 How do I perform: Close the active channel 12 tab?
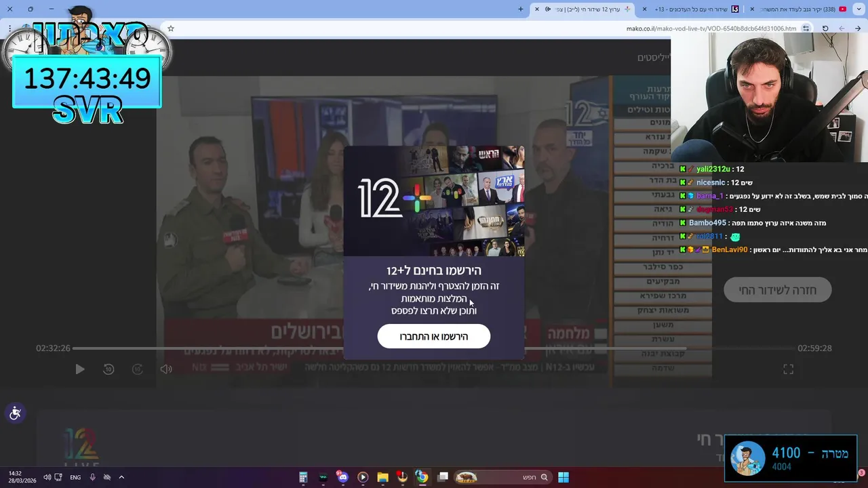point(537,9)
